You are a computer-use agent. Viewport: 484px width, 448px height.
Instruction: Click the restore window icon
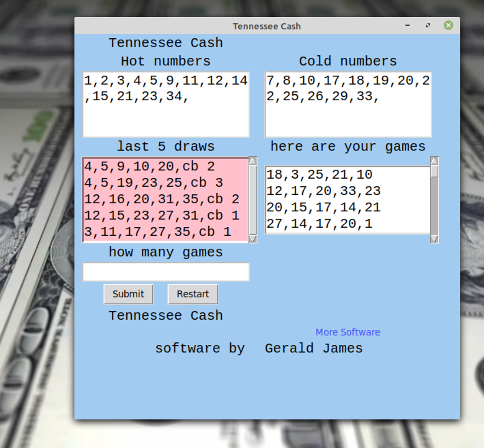tap(428, 26)
